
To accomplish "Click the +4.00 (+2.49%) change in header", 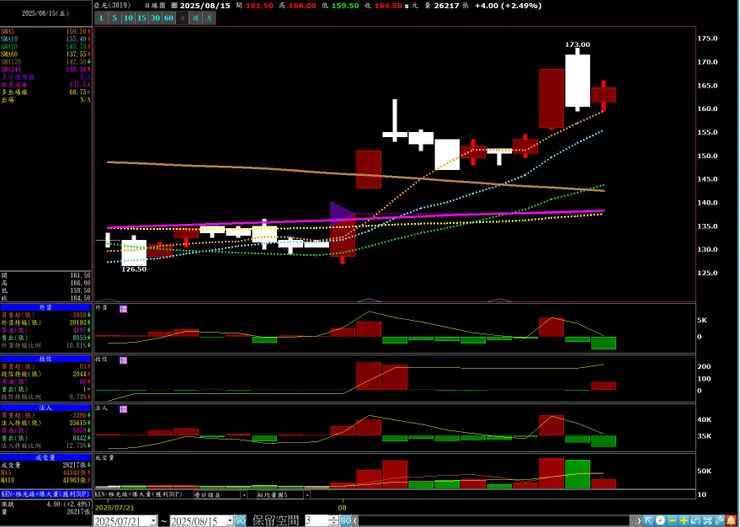I will 508,6.
